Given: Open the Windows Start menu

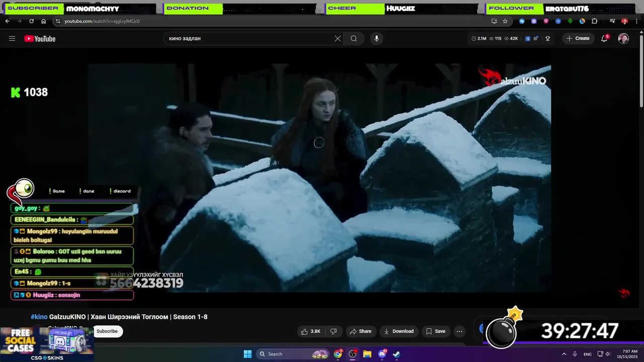Looking at the screenshot, I should pyautogui.click(x=248, y=354).
